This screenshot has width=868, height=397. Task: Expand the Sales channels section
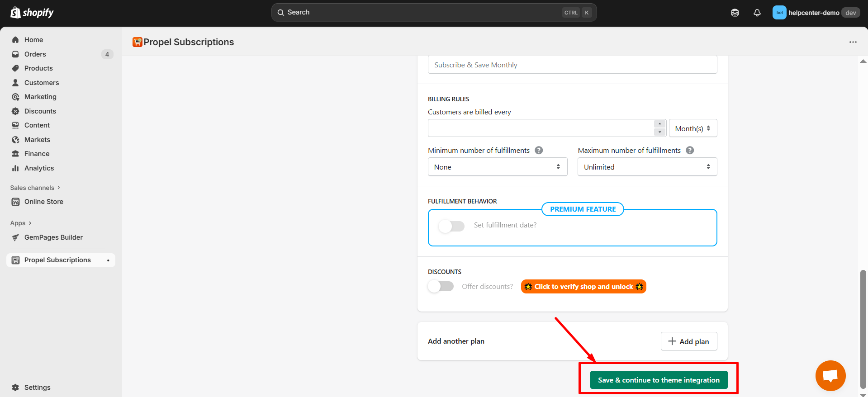click(35, 188)
